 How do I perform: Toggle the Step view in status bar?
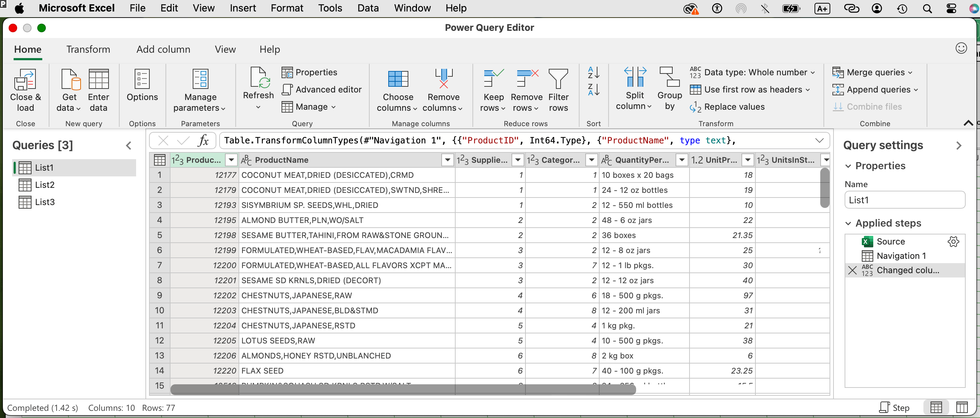894,408
